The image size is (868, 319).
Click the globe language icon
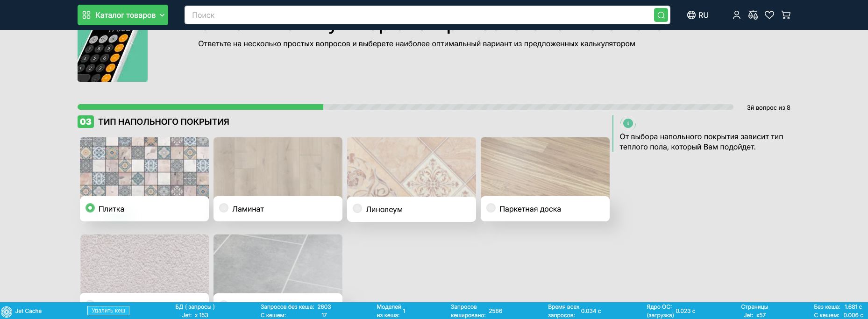[x=691, y=15]
